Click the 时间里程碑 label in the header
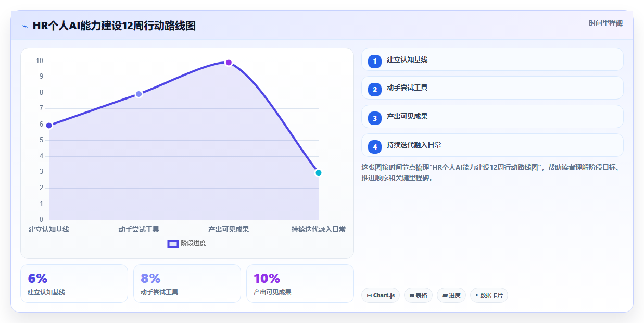The width and height of the screenshot is (644, 323). tap(605, 23)
